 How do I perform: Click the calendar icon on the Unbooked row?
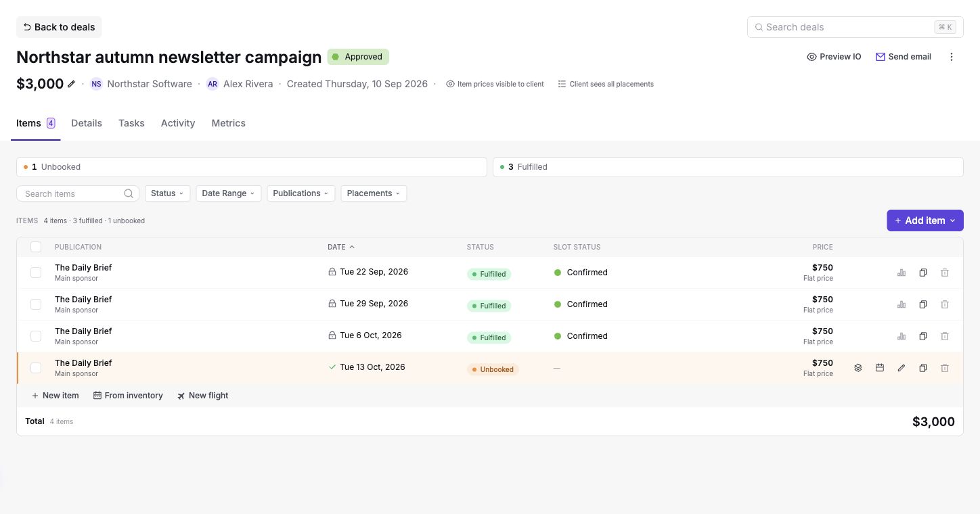coord(880,368)
